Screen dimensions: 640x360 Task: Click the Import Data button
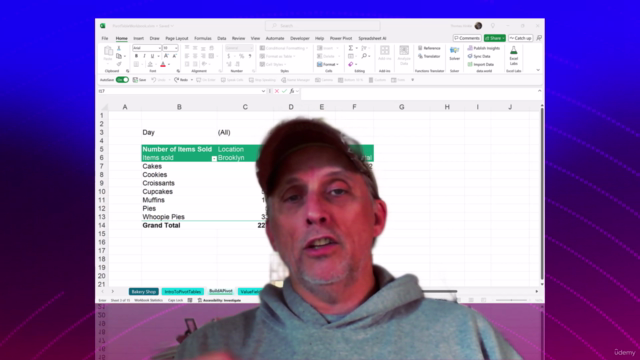pos(481,64)
